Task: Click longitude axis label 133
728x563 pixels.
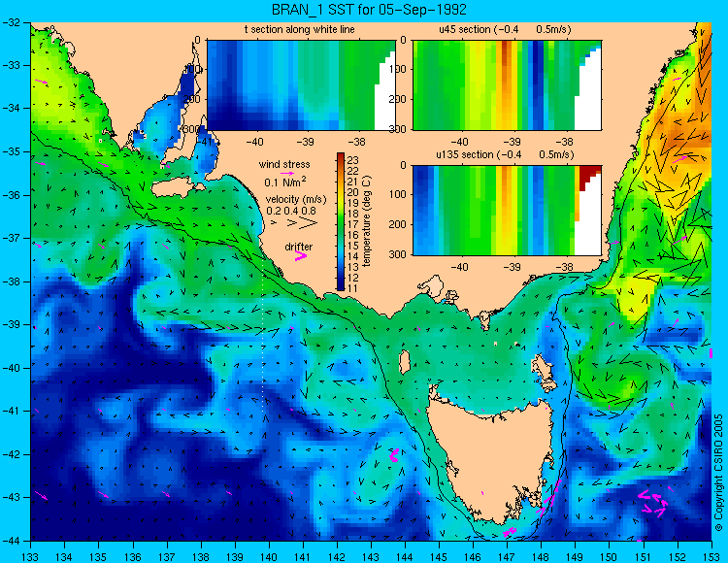Action: click(30, 557)
